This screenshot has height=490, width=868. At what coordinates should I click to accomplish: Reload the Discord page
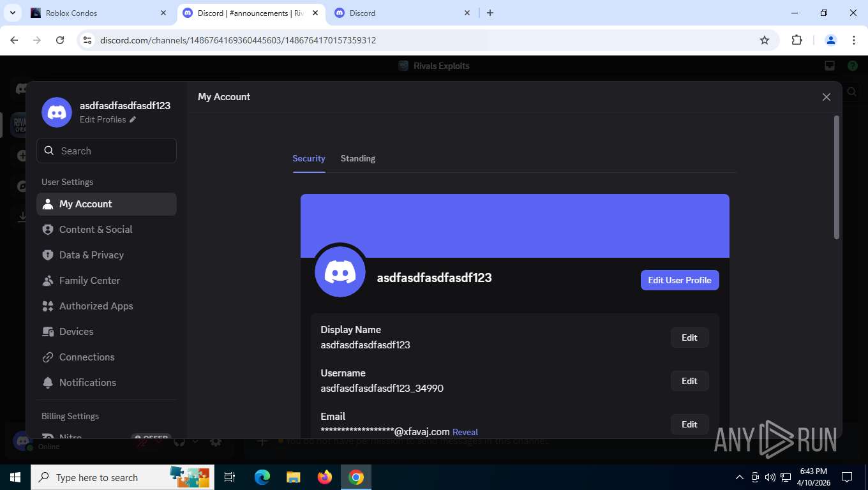pyautogui.click(x=60, y=40)
